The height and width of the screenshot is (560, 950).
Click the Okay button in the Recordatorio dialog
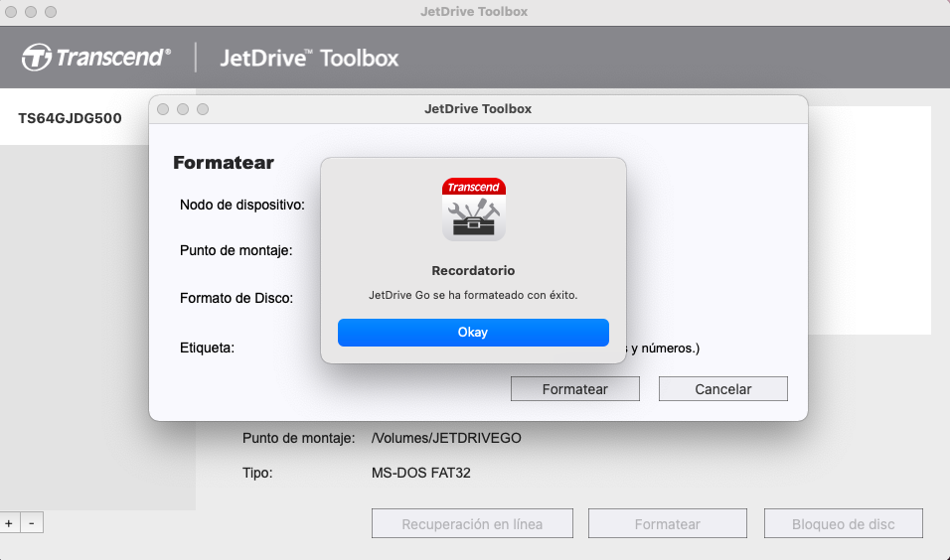click(x=473, y=333)
